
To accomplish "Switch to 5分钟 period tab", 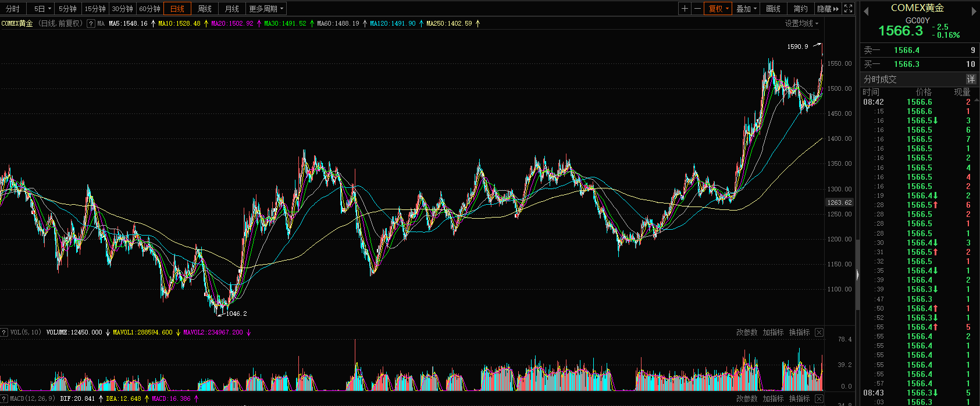I will (x=67, y=9).
